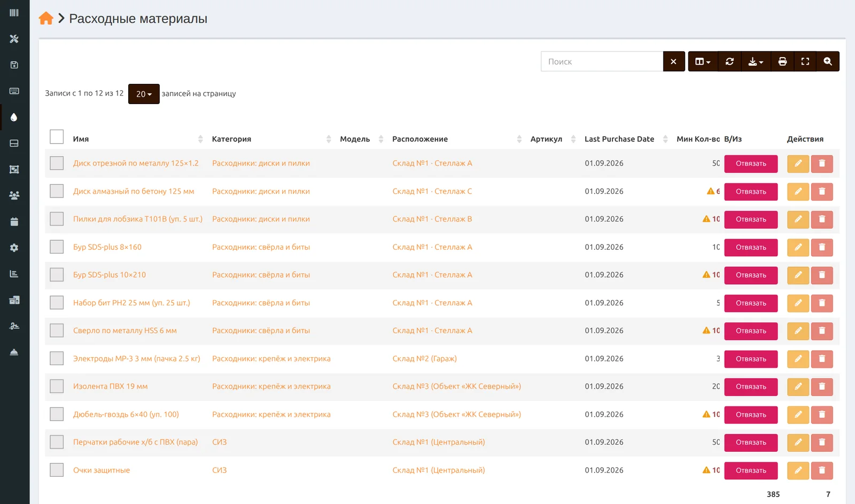Screen dimensions: 855x504
Task: Edit the Бур SDS-plus 8×160 row
Action: coord(798,247)
